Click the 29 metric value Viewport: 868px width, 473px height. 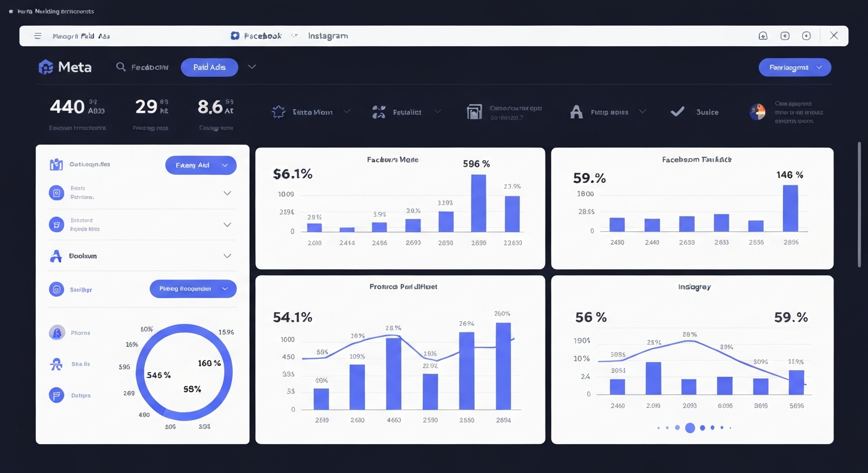pyautogui.click(x=146, y=107)
